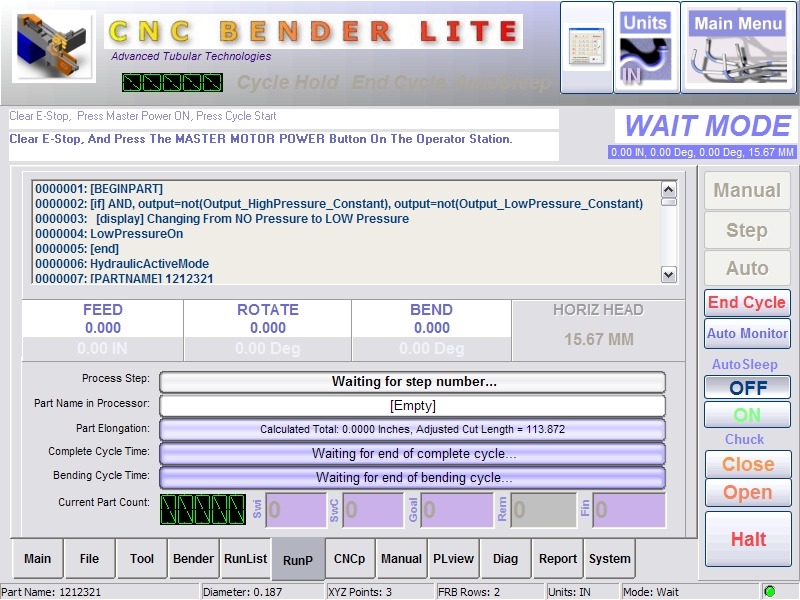
Task: Click the Units IN icon button
Action: click(645, 47)
